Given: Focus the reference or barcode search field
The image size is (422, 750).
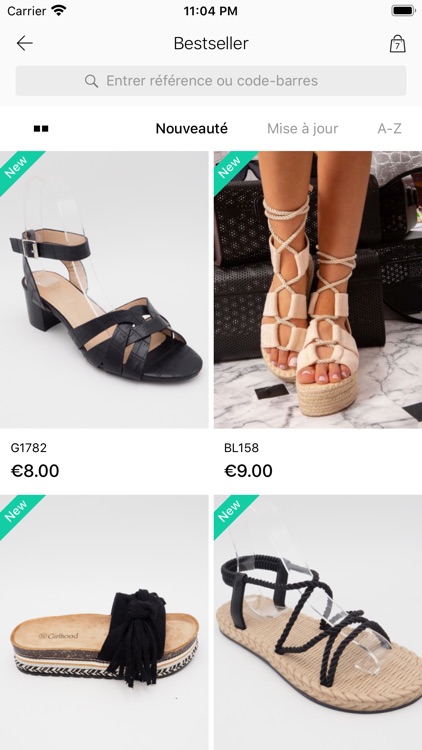Looking at the screenshot, I should [x=211, y=81].
